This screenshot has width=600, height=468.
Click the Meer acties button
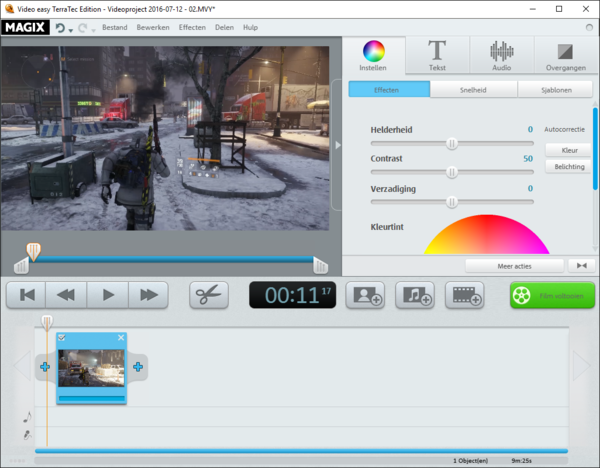514,266
